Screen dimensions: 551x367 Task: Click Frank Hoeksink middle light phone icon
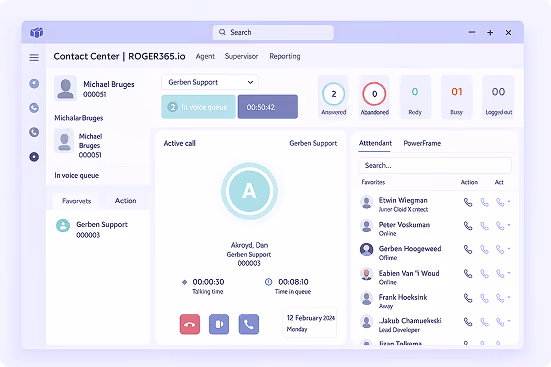[x=485, y=298]
